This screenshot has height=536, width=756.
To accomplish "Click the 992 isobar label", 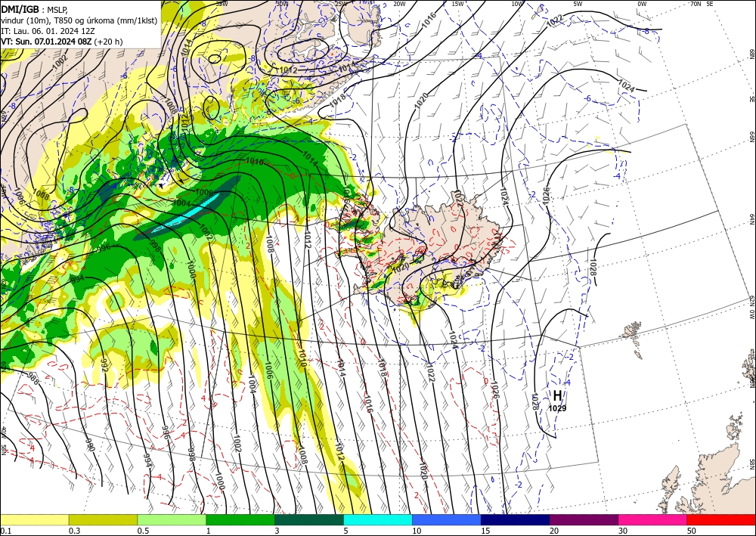I will click(x=104, y=364).
